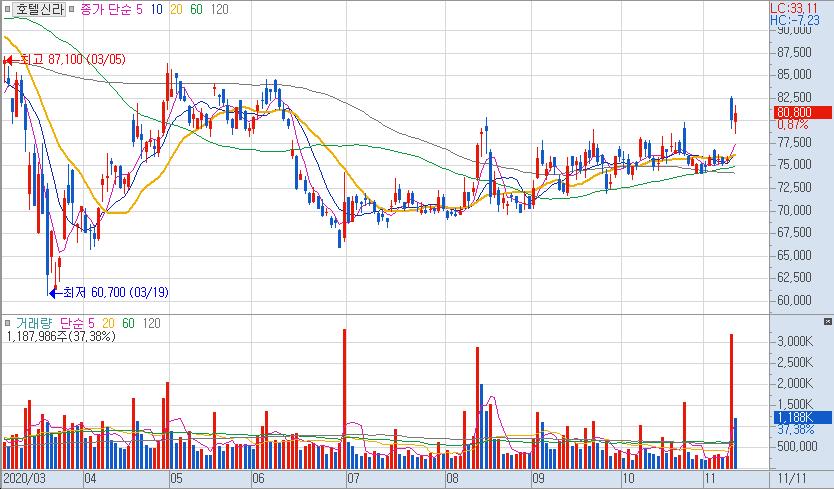Click the 06 month label on date axis

pyautogui.click(x=258, y=478)
